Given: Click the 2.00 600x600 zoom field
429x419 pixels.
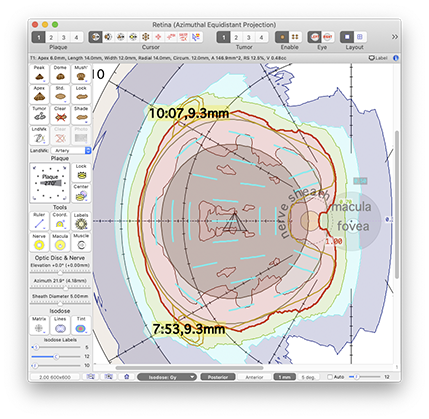Looking at the screenshot, I should pyautogui.click(x=55, y=377).
